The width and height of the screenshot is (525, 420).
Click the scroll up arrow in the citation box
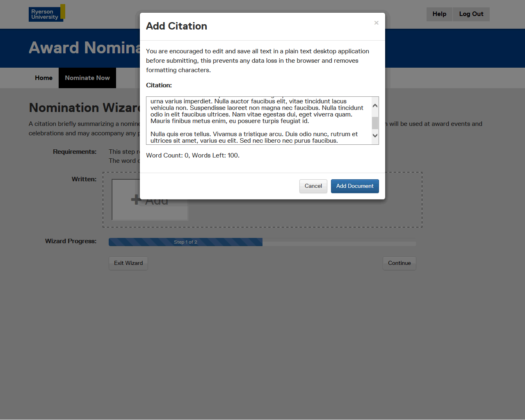click(x=375, y=106)
